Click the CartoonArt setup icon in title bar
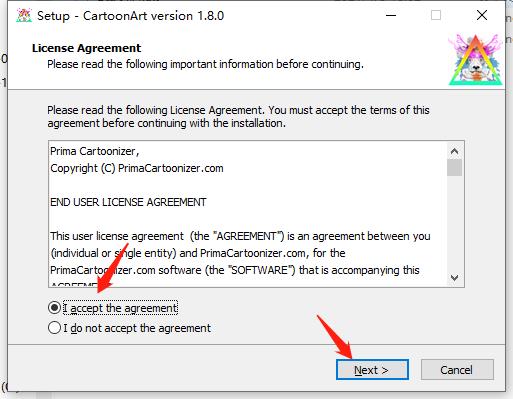 pyautogui.click(x=24, y=16)
